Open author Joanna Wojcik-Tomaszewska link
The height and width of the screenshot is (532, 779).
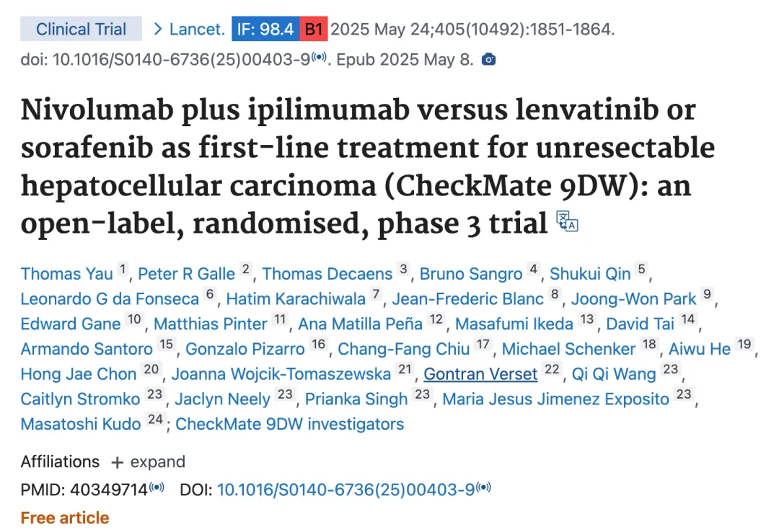(281, 374)
